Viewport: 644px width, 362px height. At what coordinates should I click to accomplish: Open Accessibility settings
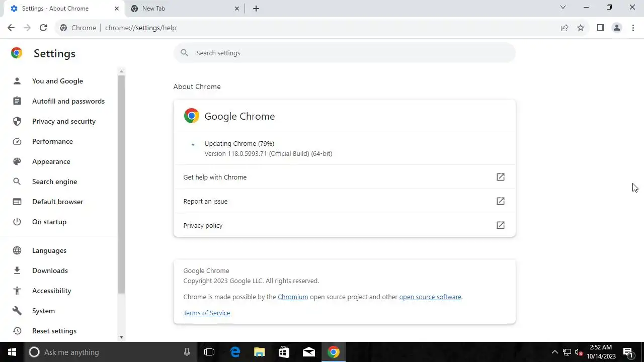pos(51,291)
